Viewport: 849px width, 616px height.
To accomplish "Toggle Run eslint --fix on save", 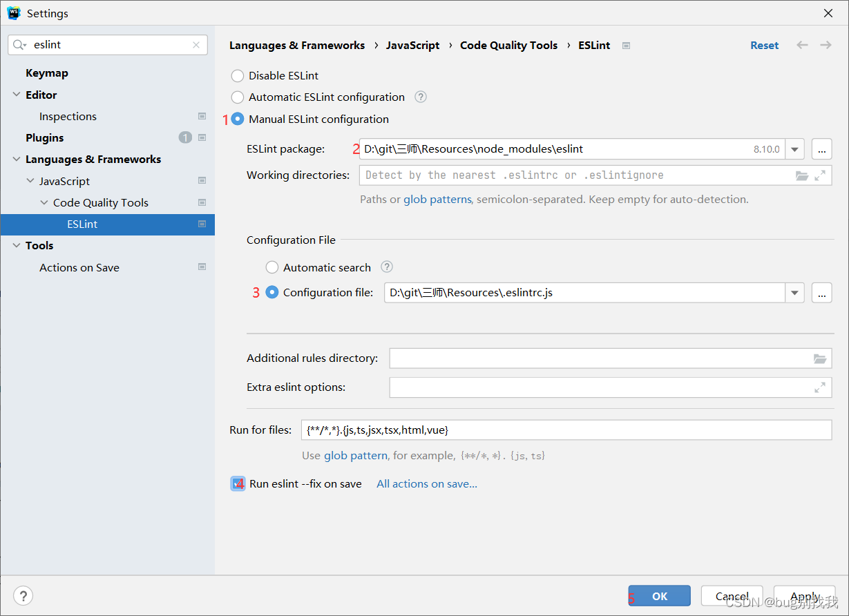I will coord(238,483).
